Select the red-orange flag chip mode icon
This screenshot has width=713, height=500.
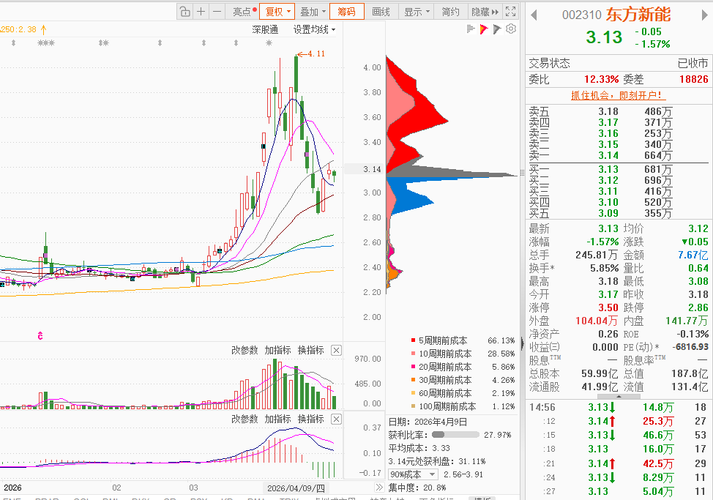point(484,29)
